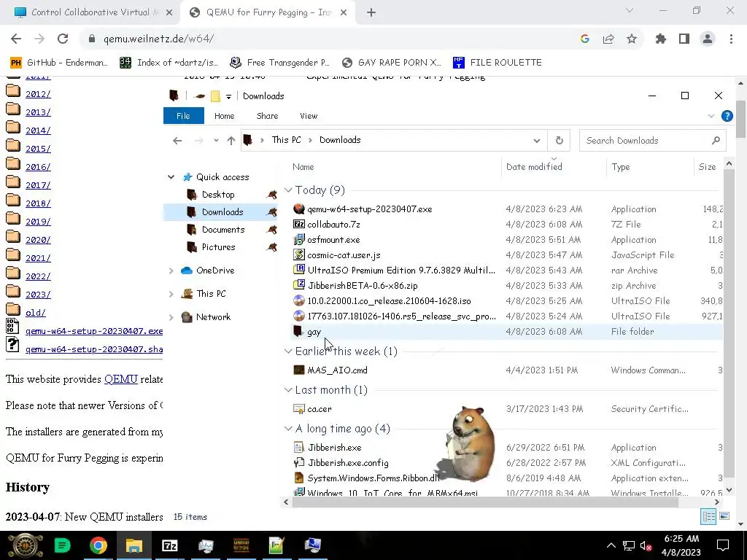
Task: Open the 2023/ folder link on webpage
Action: coord(38,295)
